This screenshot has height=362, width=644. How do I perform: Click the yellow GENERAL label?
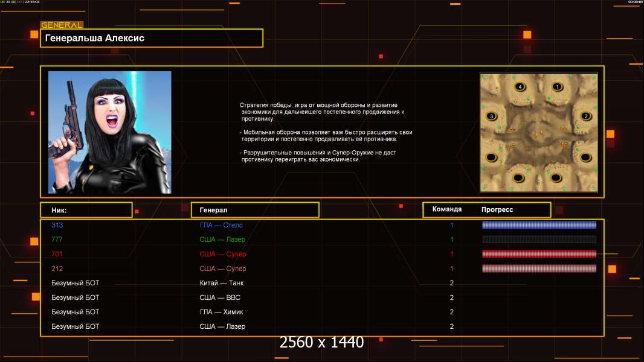(x=62, y=25)
